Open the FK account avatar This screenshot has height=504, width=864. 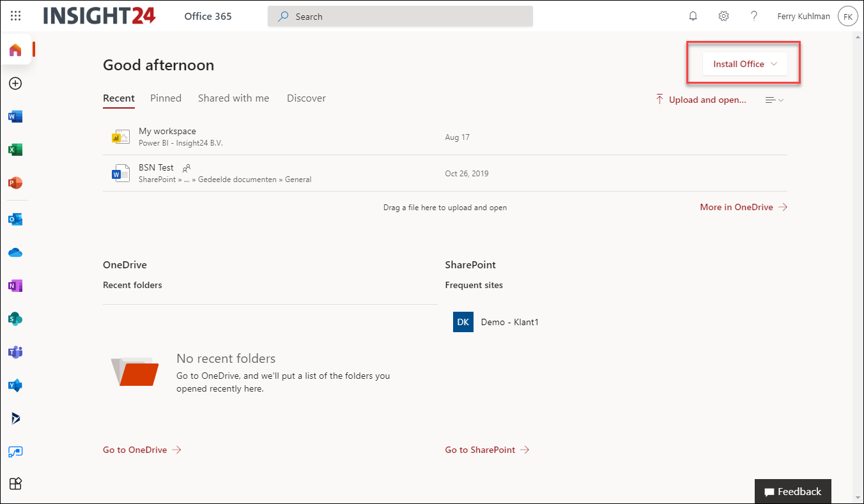(x=848, y=17)
